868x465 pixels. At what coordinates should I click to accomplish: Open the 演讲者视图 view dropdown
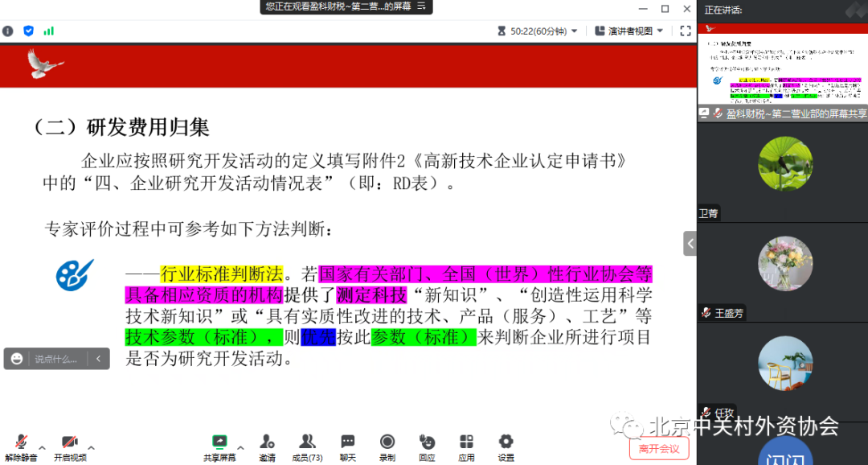click(628, 31)
